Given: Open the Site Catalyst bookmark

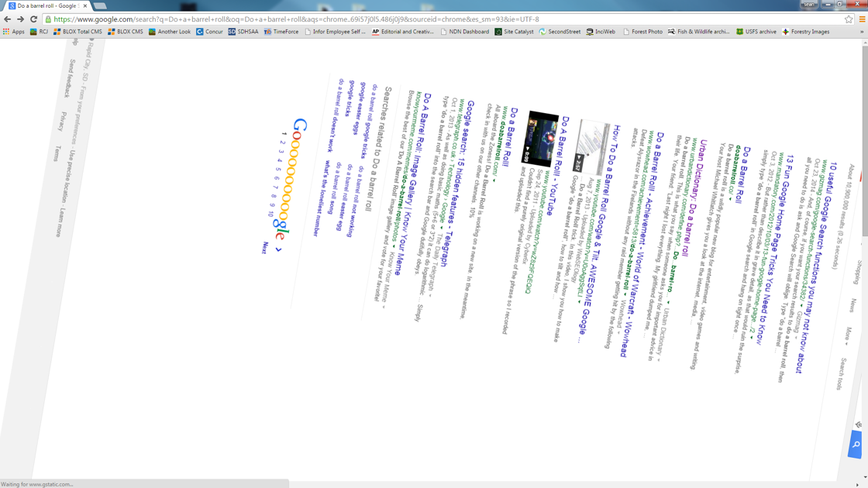Looking at the screenshot, I should click(x=514, y=32).
